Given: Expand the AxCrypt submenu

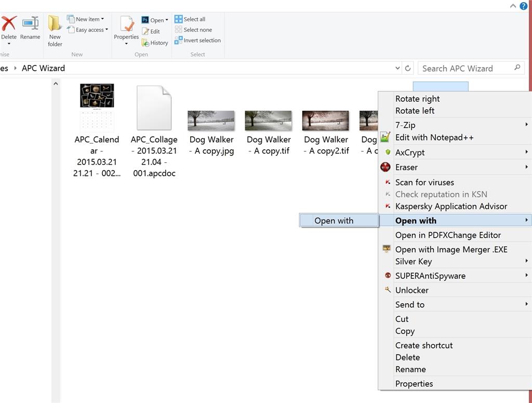Looking at the screenshot, I should point(455,152).
